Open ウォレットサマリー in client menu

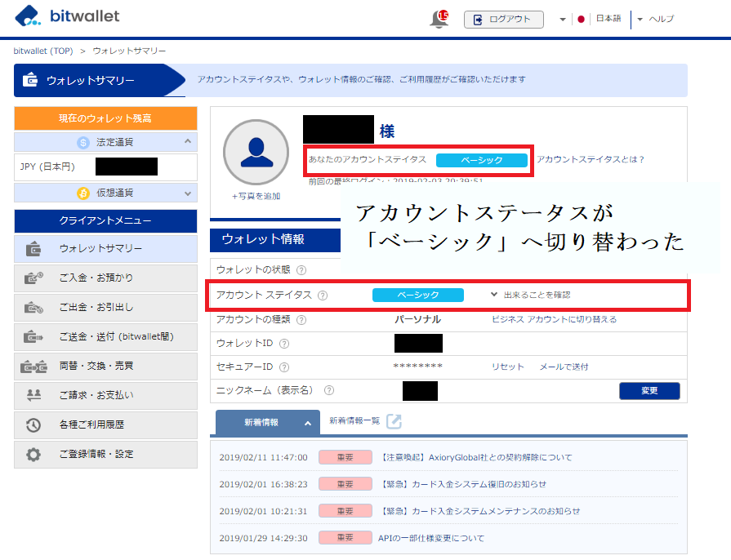[x=105, y=249]
